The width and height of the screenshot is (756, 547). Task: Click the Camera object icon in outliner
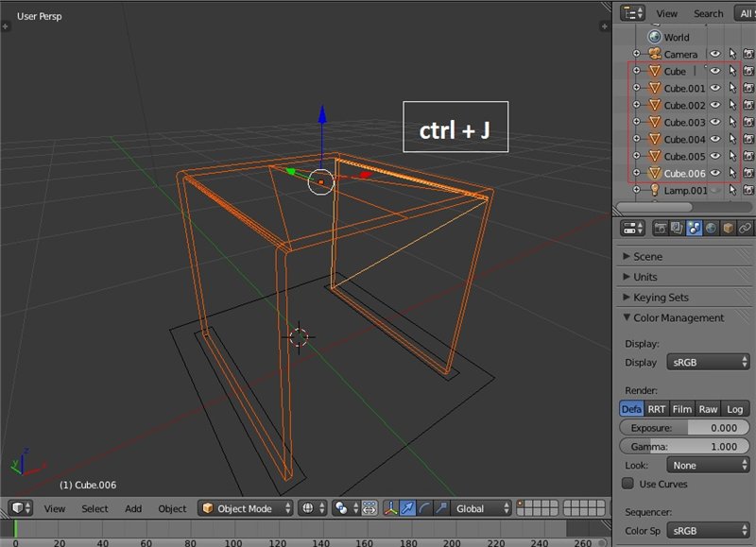tap(653, 55)
